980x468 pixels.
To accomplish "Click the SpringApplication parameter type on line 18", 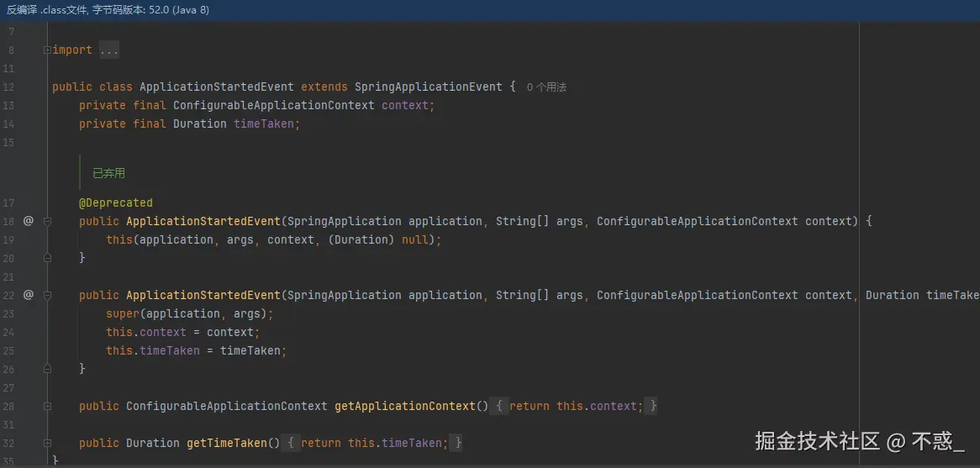I will click(345, 221).
